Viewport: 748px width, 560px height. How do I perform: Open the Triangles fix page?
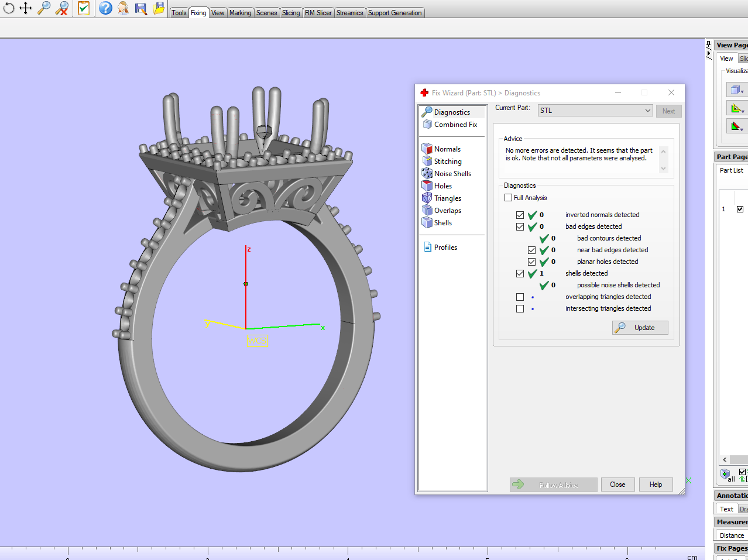pyautogui.click(x=447, y=198)
